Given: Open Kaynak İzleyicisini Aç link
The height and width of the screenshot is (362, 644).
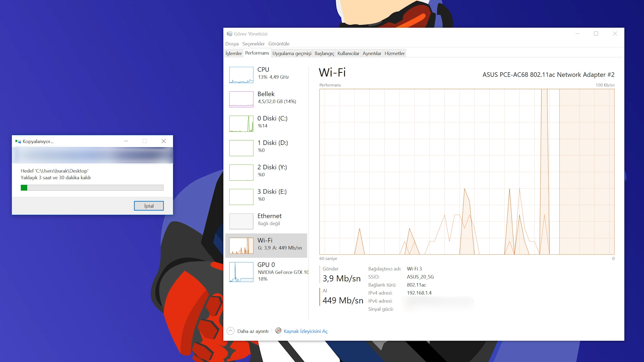Looking at the screenshot, I should pyautogui.click(x=306, y=331).
